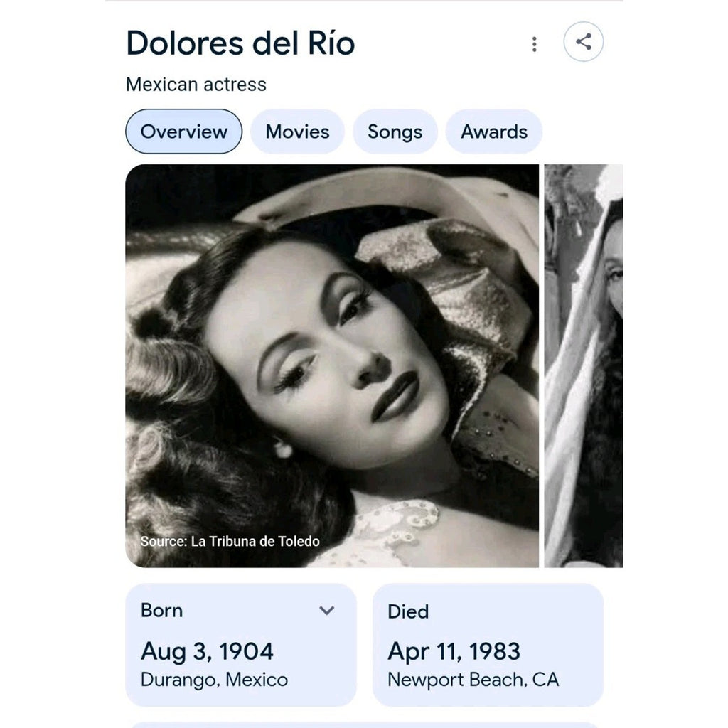Select the Overview tab
Viewport: 728px width, 728px height.
tap(183, 132)
